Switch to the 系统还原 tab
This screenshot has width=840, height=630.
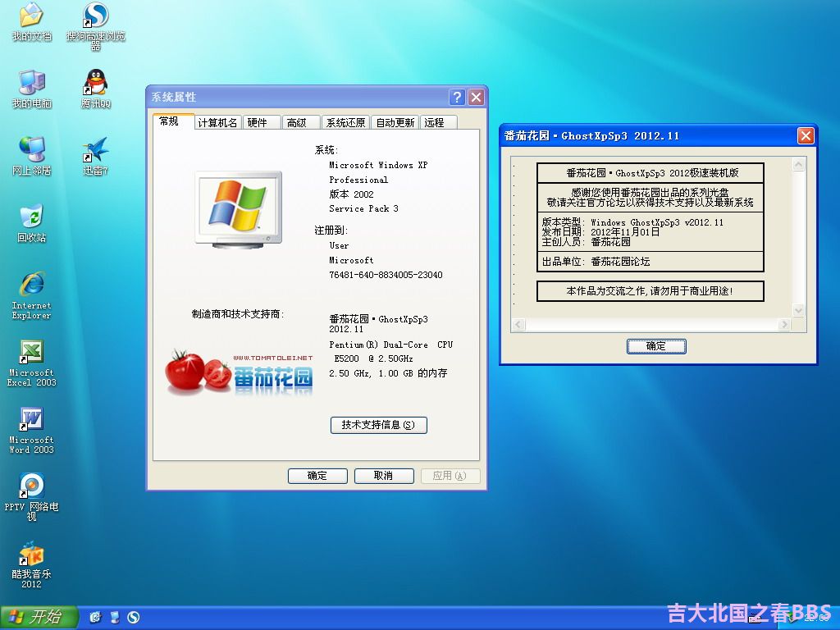[x=345, y=123]
